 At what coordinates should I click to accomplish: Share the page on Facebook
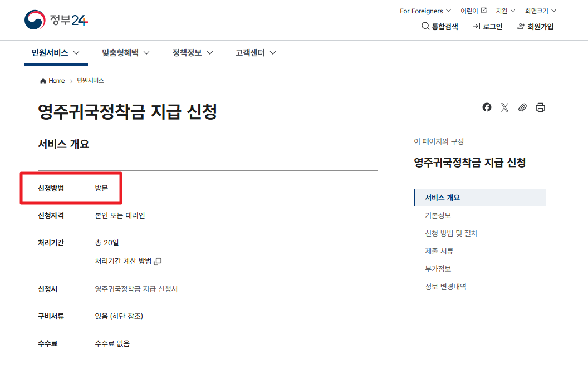coord(487,107)
